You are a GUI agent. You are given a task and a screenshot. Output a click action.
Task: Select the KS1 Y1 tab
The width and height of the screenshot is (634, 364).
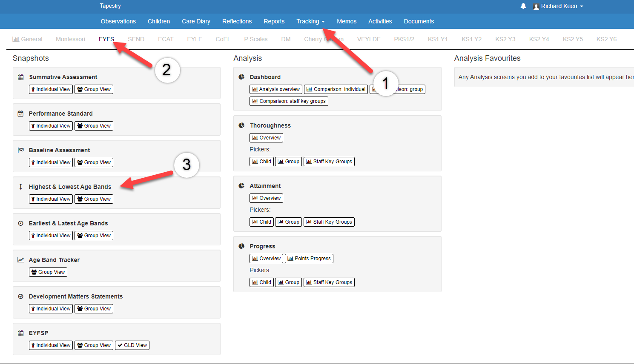coord(438,39)
